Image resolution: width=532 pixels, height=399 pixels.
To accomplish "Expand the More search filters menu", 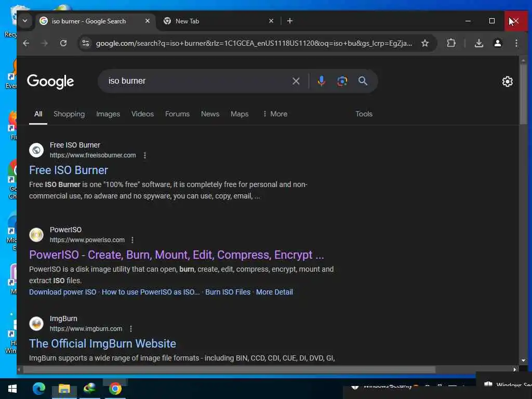I will [x=275, y=114].
